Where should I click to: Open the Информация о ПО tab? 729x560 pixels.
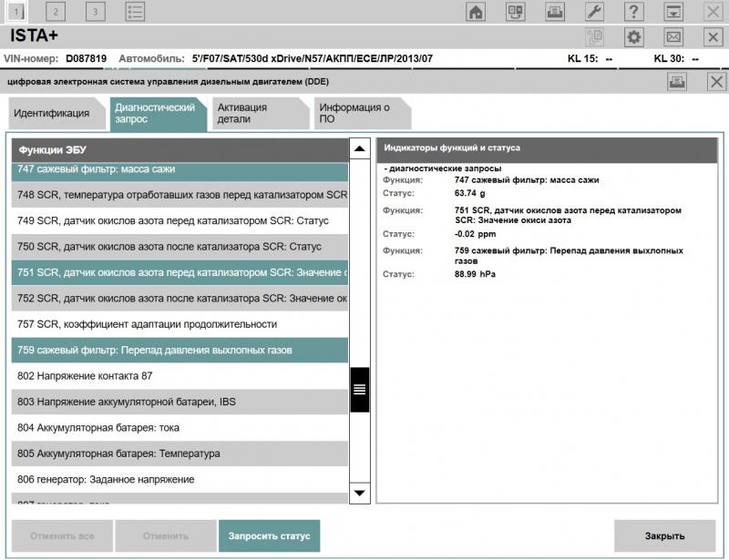point(362,114)
